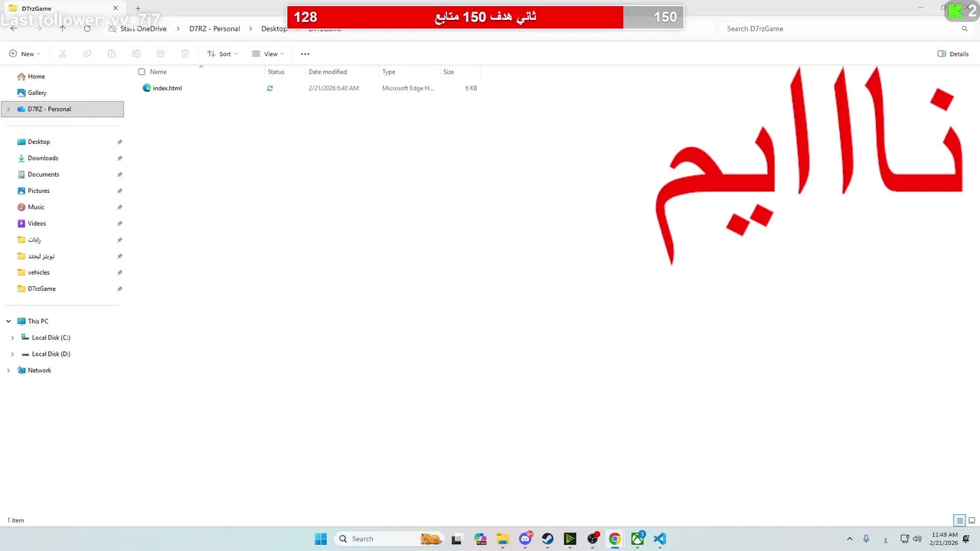Open the See more ellipsis menu
Screen dimensions: 980x551
tap(305, 54)
